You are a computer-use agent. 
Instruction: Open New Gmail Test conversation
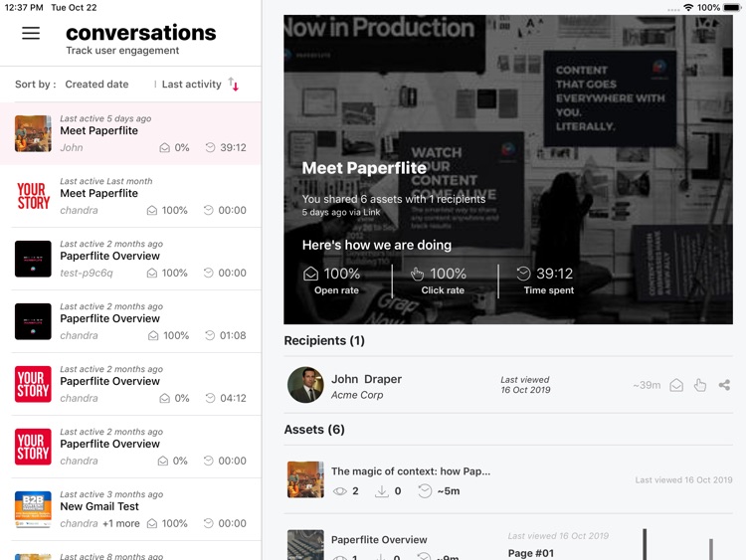tap(131, 509)
